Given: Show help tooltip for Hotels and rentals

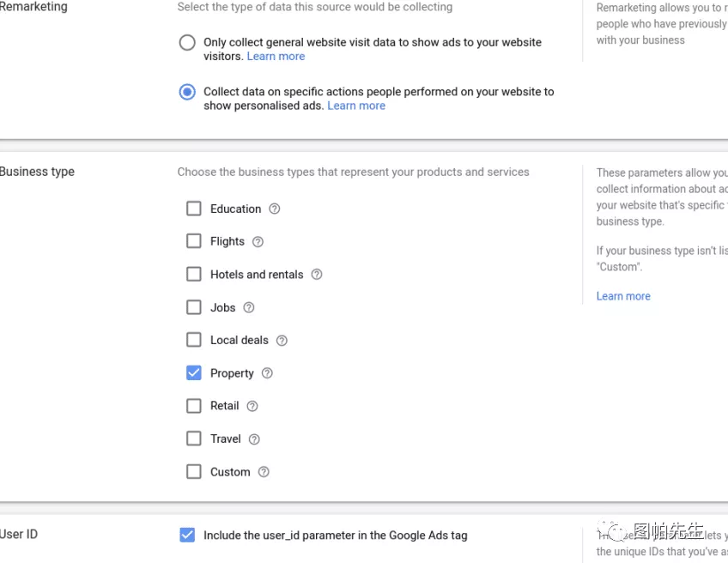Looking at the screenshot, I should pos(317,275).
